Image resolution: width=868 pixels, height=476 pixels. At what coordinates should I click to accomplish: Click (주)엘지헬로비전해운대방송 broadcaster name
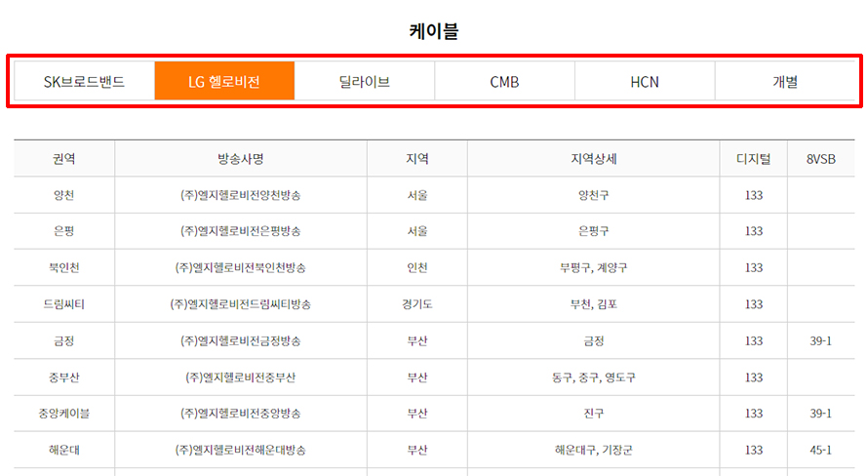240,450
